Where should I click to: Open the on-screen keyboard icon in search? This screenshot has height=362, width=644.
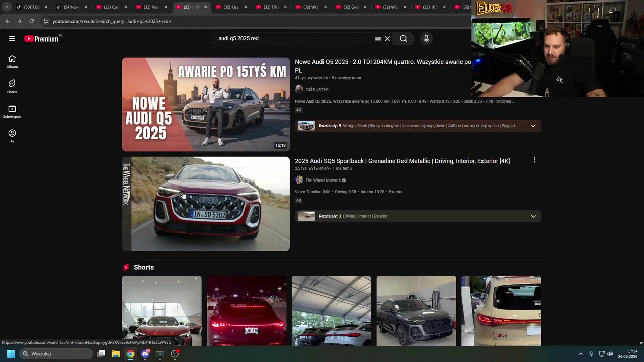(378, 39)
